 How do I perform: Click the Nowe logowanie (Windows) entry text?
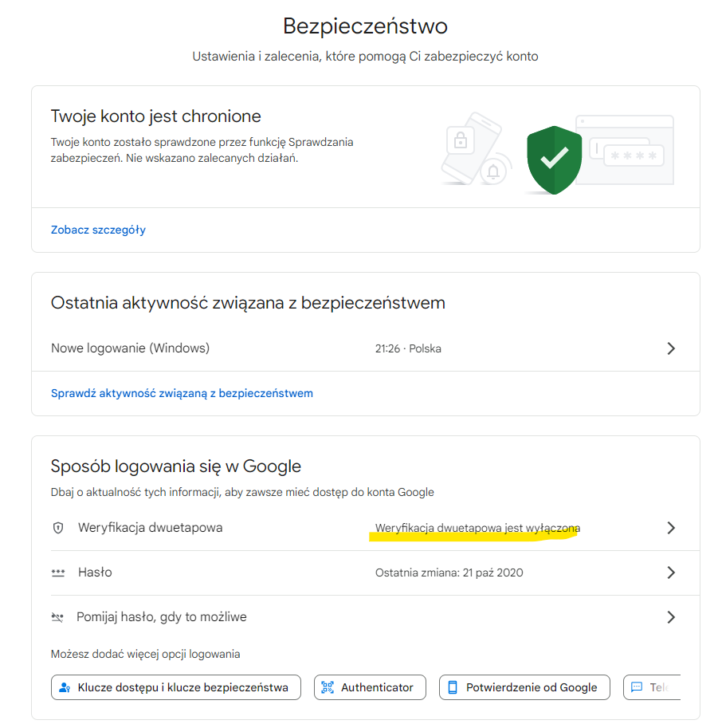coord(130,348)
